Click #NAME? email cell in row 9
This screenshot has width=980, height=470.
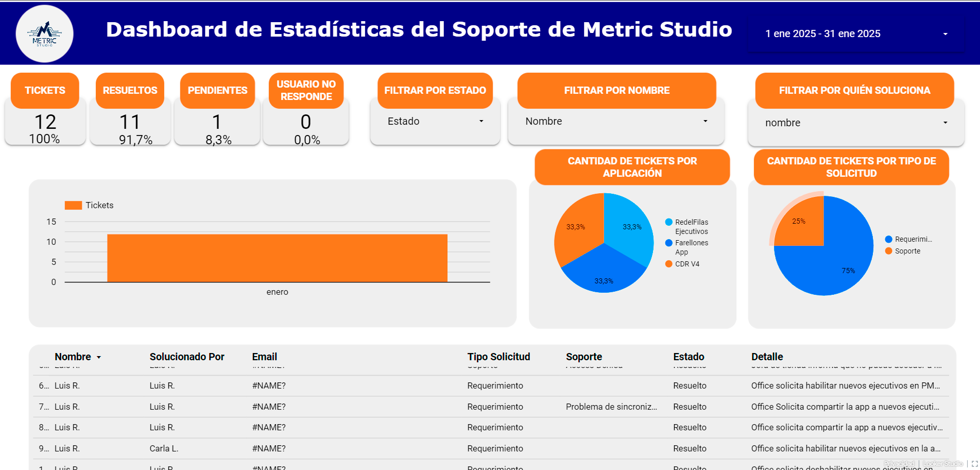pyautogui.click(x=269, y=448)
